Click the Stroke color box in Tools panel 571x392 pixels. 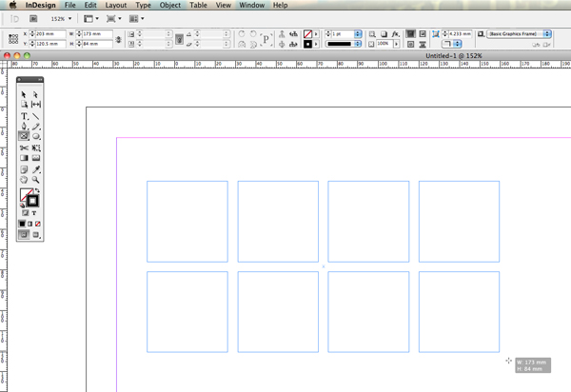click(32, 201)
